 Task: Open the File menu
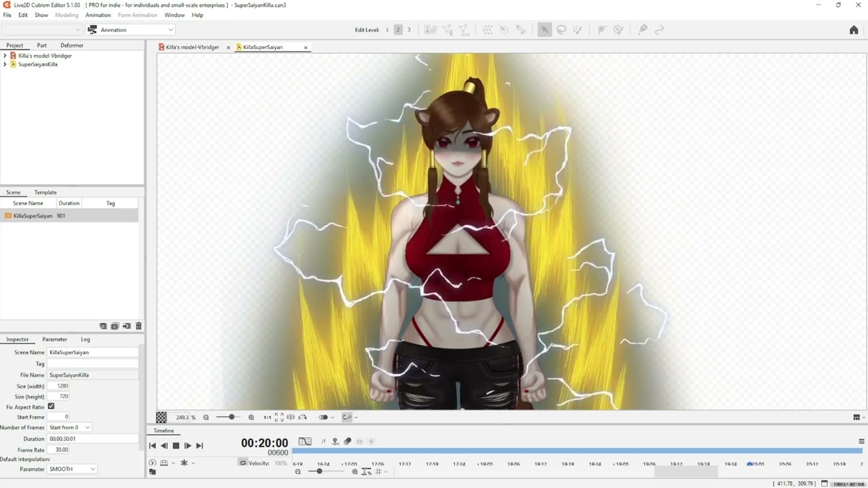(7, 15)
